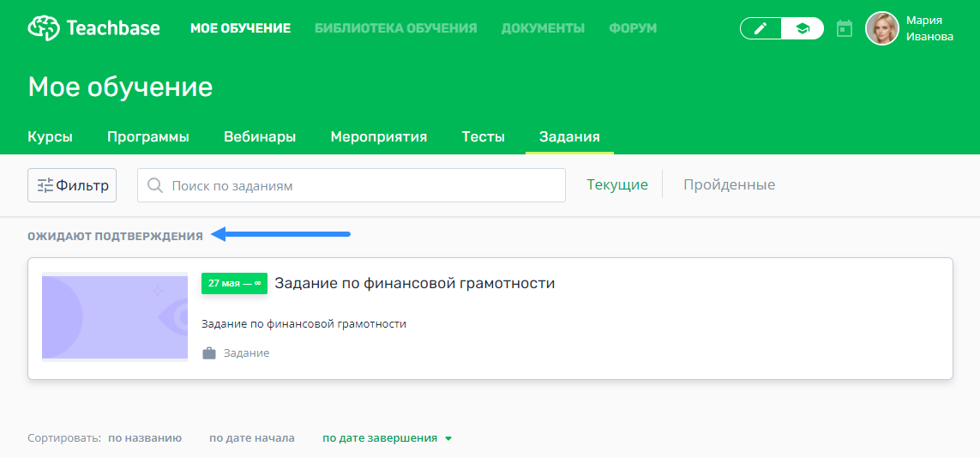Switch to the Тесты tab
The image size is (980, 458).
(483, 137)
